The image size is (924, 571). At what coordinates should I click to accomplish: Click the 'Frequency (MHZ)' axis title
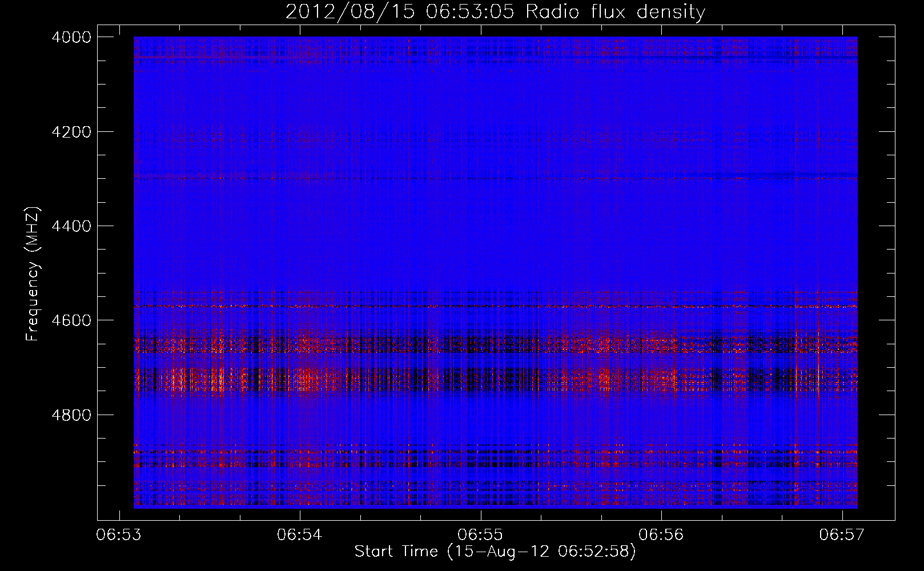click(x=33, y=274)
